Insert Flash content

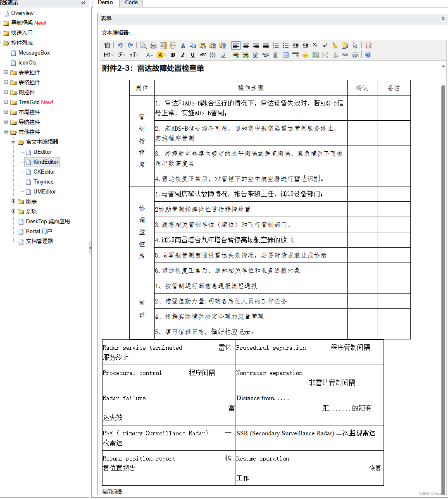[256, 55]
